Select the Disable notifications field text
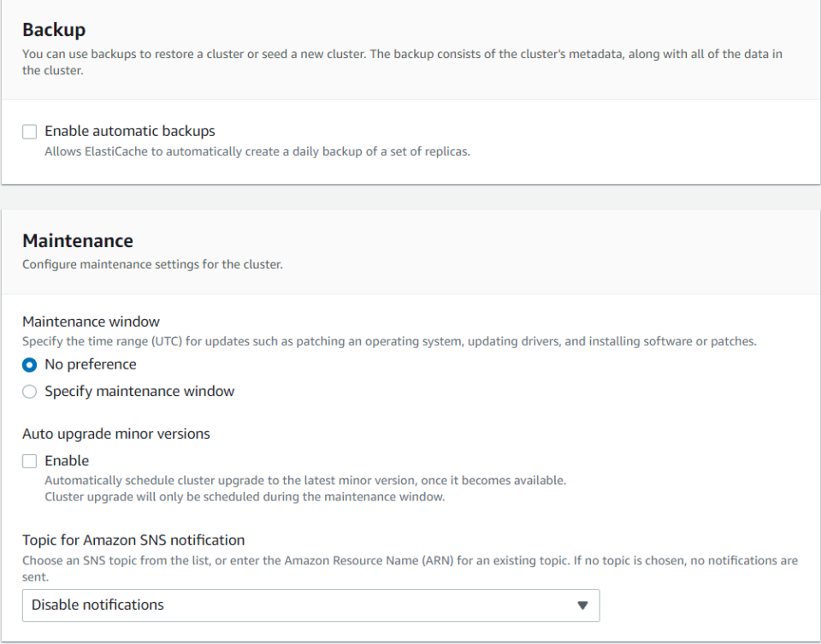The width and height of the screenshot is (821, 644). point(97,605)
